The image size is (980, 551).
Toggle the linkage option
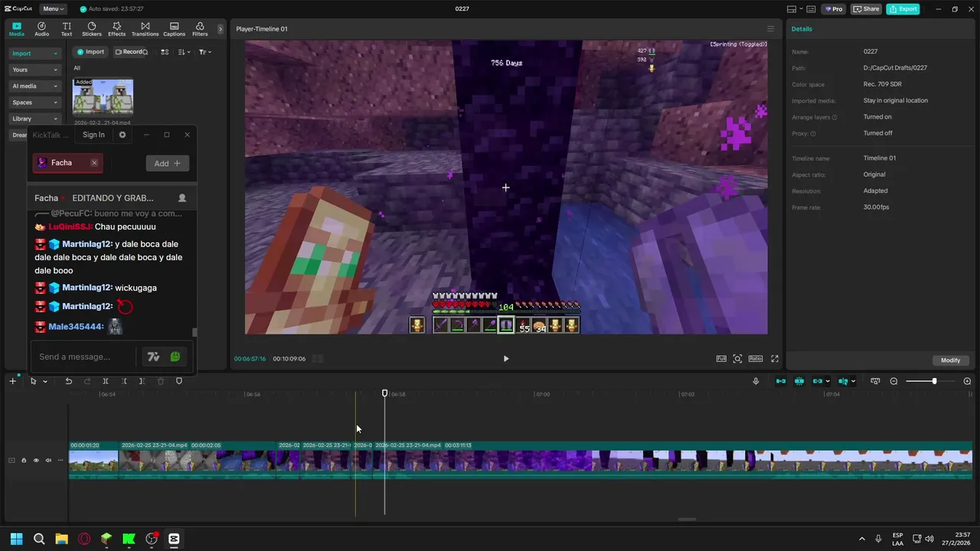818,381
